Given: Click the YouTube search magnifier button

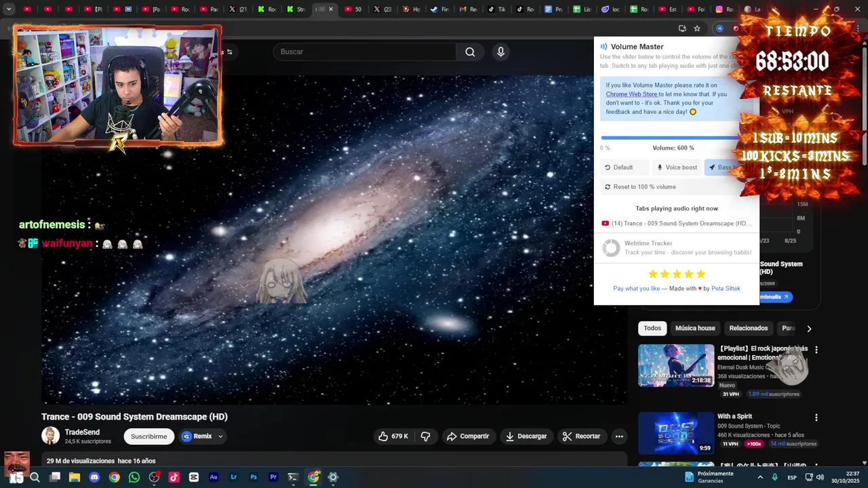Looking at the screenshot, I should pos(470,52).
